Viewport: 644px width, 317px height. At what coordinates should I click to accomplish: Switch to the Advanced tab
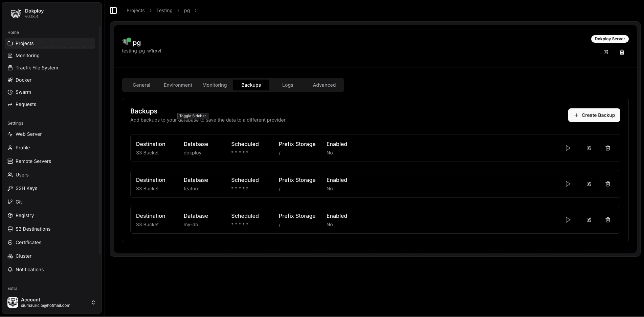[x=324, y=85]
